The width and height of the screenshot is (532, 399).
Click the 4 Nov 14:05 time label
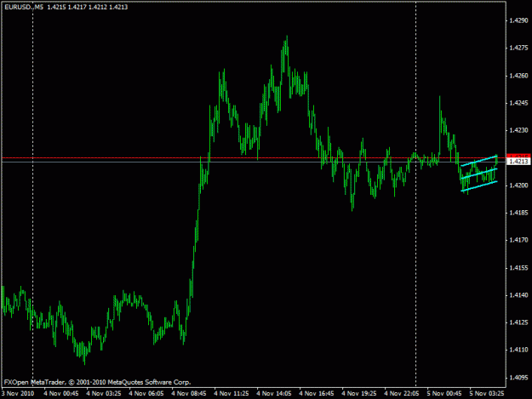(x=274, y=393)
